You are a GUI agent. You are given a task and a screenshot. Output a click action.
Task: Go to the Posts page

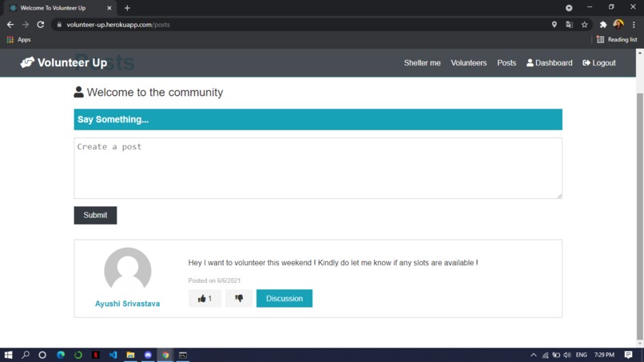(x=507, y=63)
